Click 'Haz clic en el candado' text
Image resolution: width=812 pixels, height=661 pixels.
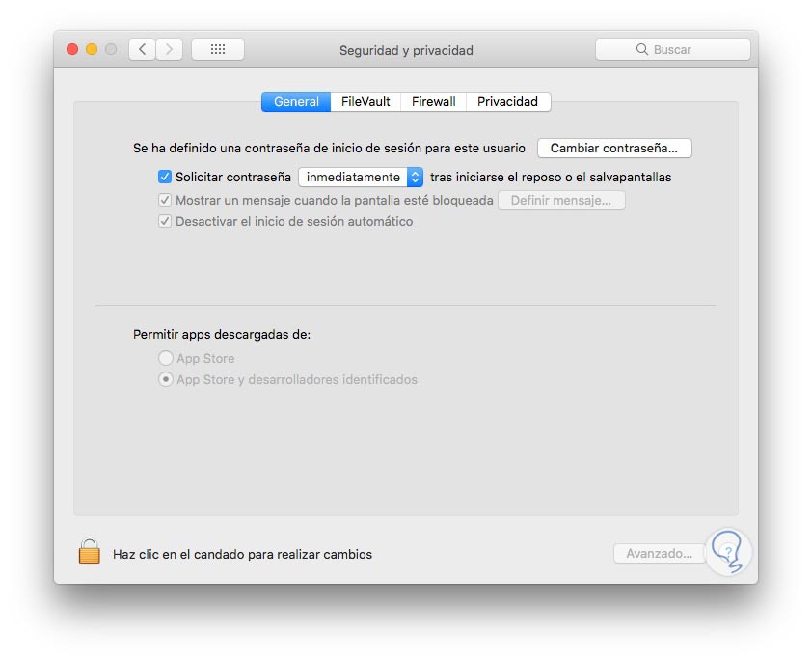[x=242, y=554]
